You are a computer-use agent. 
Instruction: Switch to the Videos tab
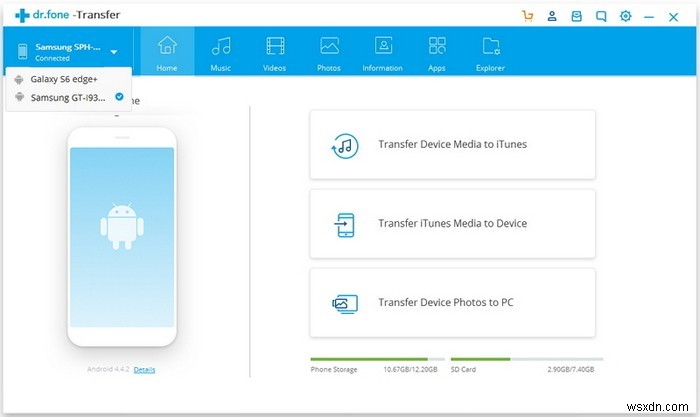275,52
